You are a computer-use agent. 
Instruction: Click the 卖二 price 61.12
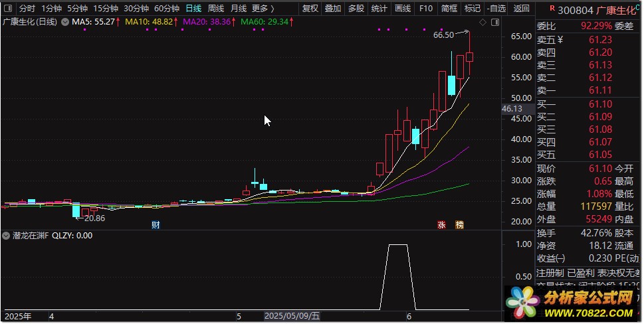[600, 78]
